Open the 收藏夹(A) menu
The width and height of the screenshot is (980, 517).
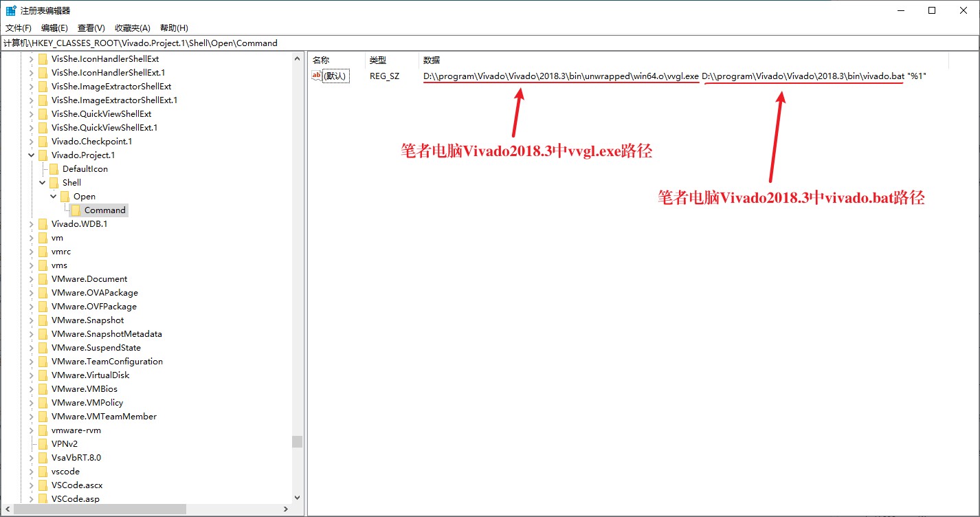pos(132,28)
